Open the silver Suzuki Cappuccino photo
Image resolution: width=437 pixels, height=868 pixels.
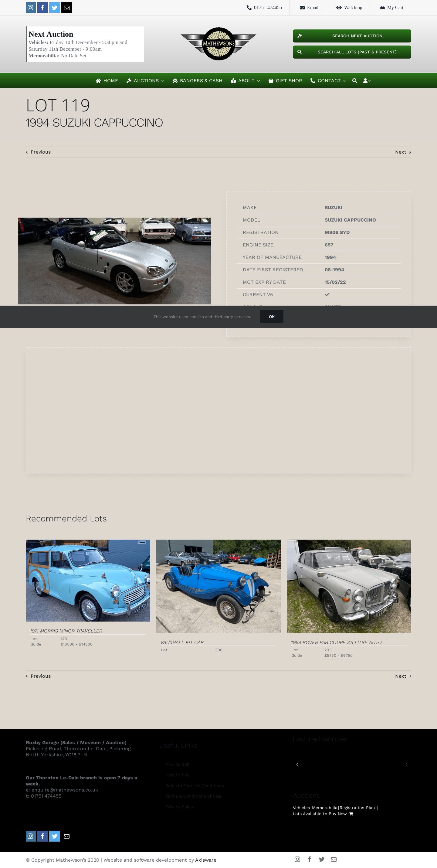(114, 261)
